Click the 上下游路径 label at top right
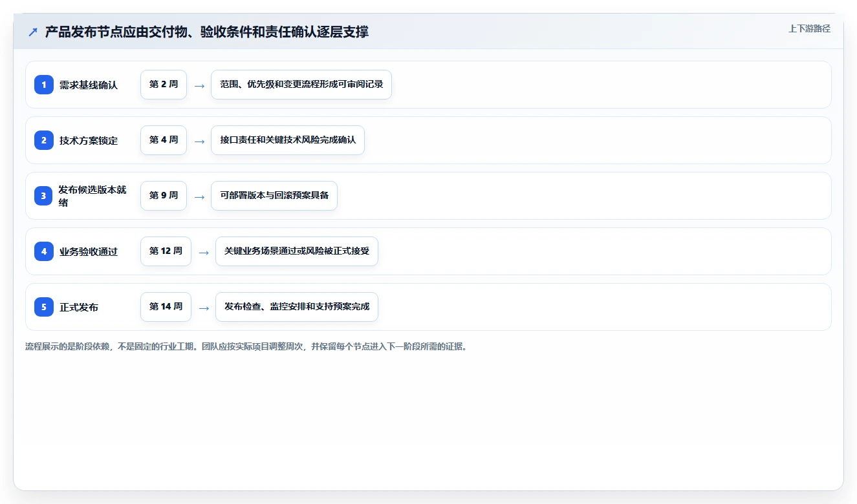Viewport: 857px width, 504px height. click(x=809, y=28)
